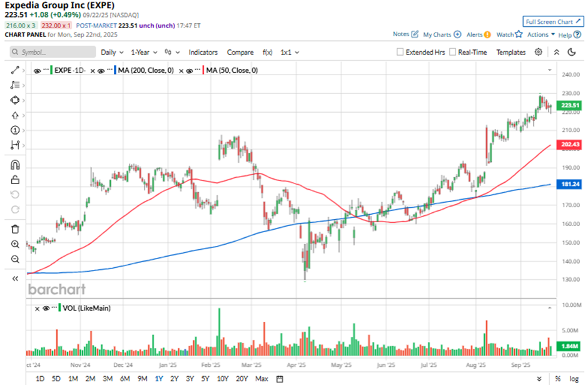
Task: Zoom out on the chart
Action: click(x=15, y=259)
